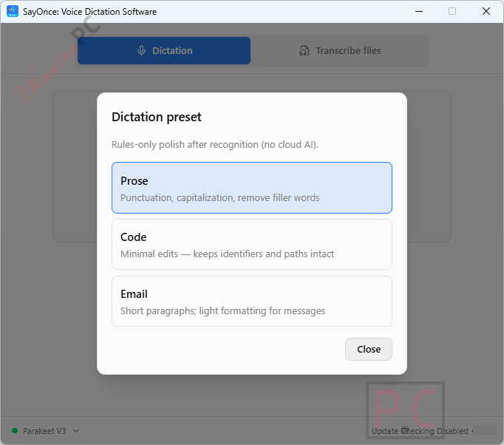Click the 'Rules-only polish after recognition' description

215,145
